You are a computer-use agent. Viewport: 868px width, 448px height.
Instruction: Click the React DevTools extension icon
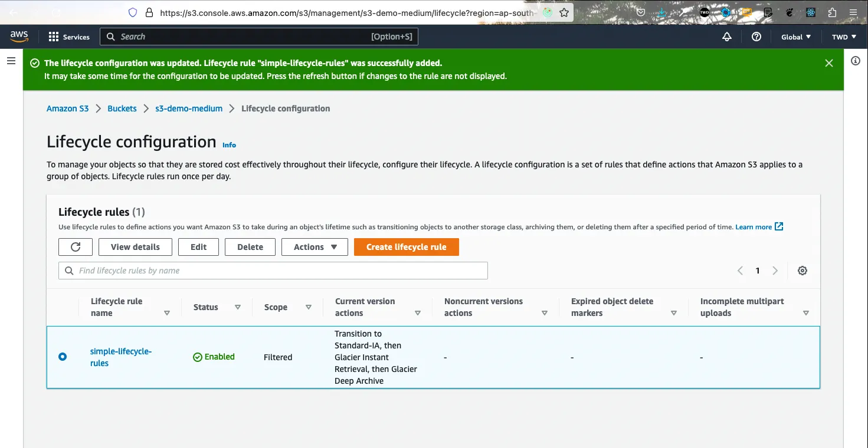coord(811,12)
